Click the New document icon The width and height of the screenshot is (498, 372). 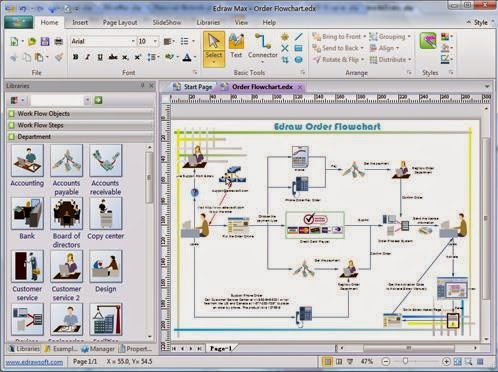[x=14, y=41]
